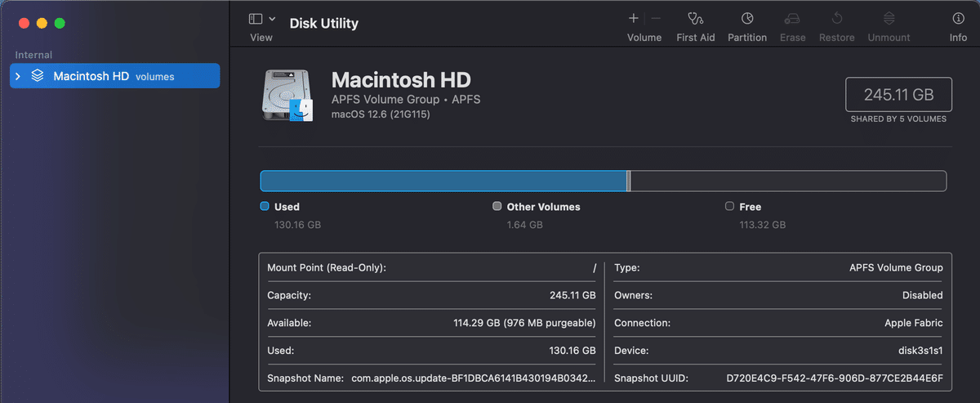980x403 pixels.
Task: Click the 'Disk Utility' window title
Action: 324,24
